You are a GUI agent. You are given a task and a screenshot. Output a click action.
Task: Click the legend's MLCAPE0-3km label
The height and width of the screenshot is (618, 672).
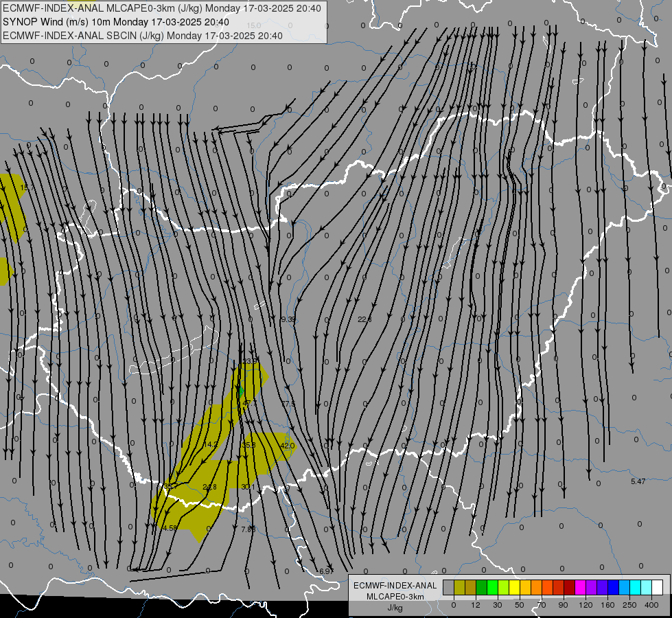pos(395,597)
